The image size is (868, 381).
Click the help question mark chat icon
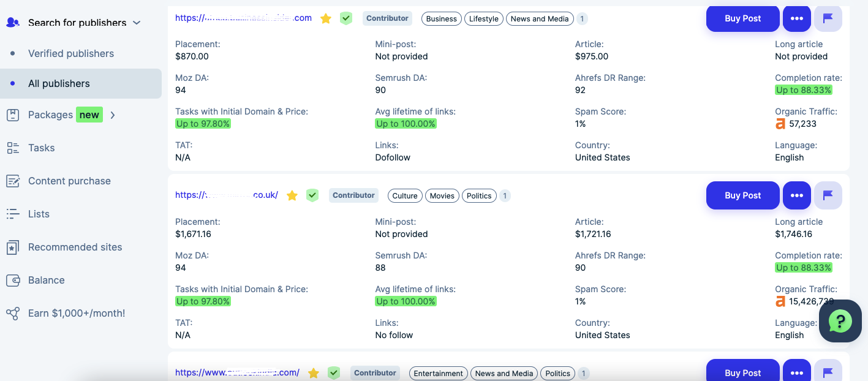tap(840, 320)
